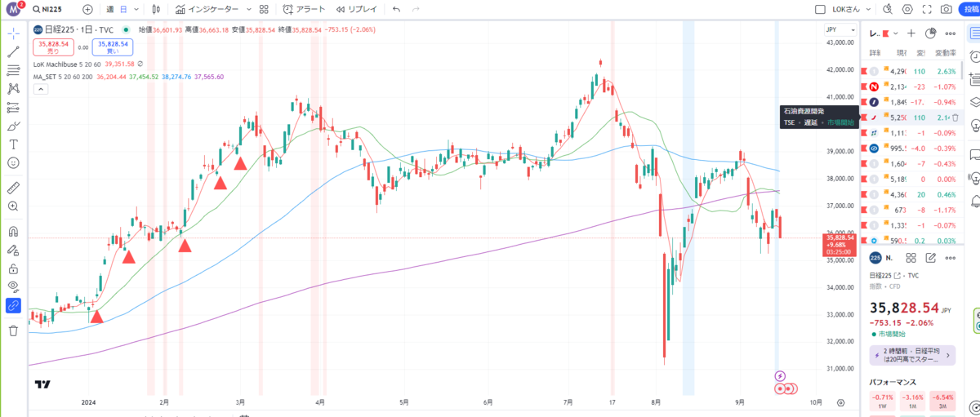Open the Fibonacci retracement tool group
The image size is (980, 417).
(13, 70)
